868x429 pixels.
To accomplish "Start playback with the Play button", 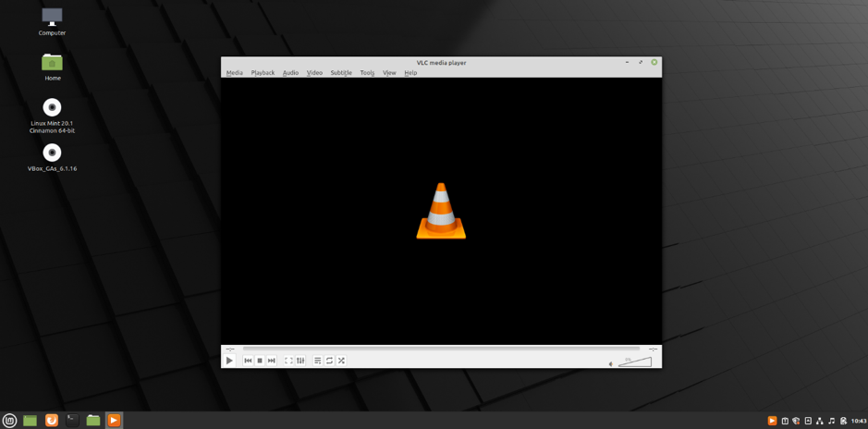I will tap(229, 361).
